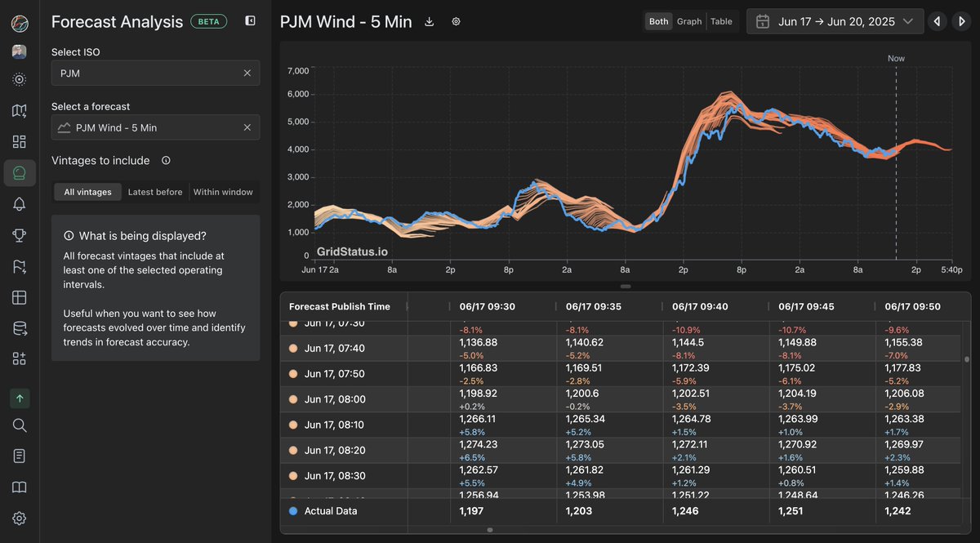The image size is (980, 543).
Task: Open the Select ISO dropdown
Action: (156, 73)
